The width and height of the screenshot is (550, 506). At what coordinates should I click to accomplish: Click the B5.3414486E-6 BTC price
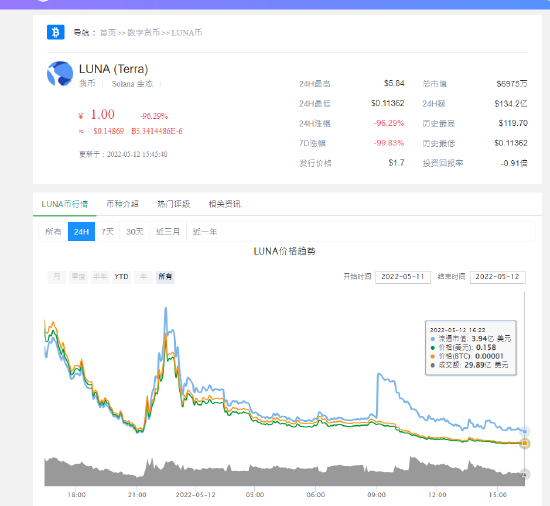[x=157, y=131]
